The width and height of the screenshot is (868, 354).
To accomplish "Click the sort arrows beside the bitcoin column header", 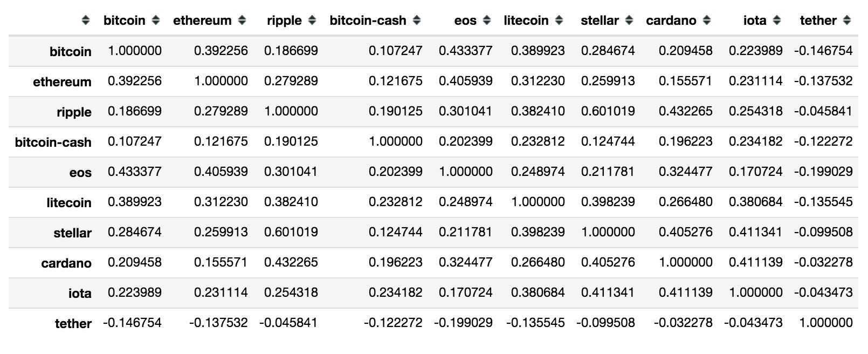I will coord(156,21).
